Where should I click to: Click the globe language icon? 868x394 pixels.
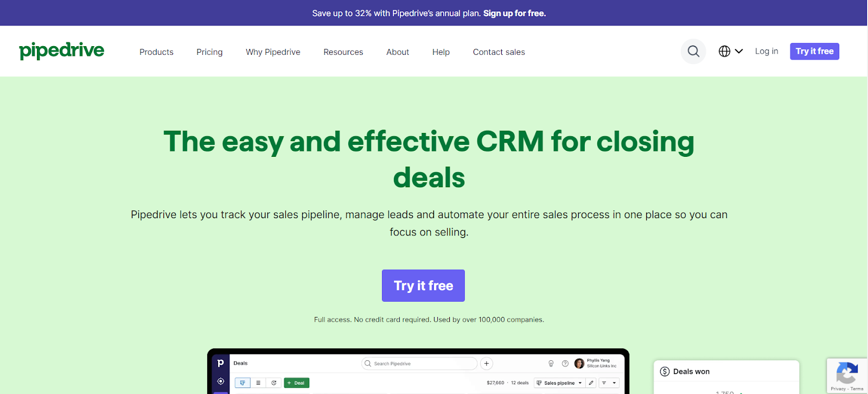pyautogui.click(x=724, y=51)
